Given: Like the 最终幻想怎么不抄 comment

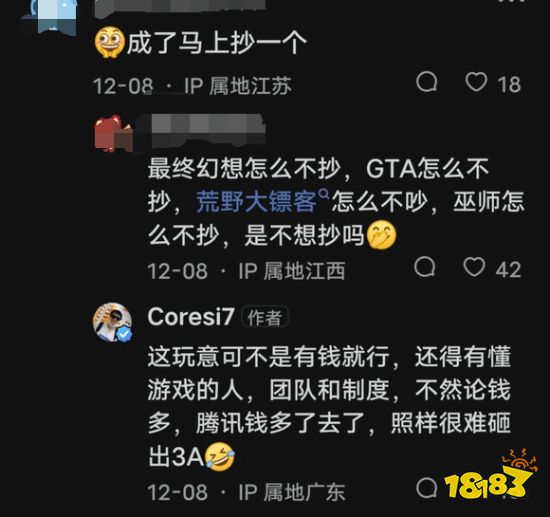Looking at the screenshot, I should coord(474,267).
